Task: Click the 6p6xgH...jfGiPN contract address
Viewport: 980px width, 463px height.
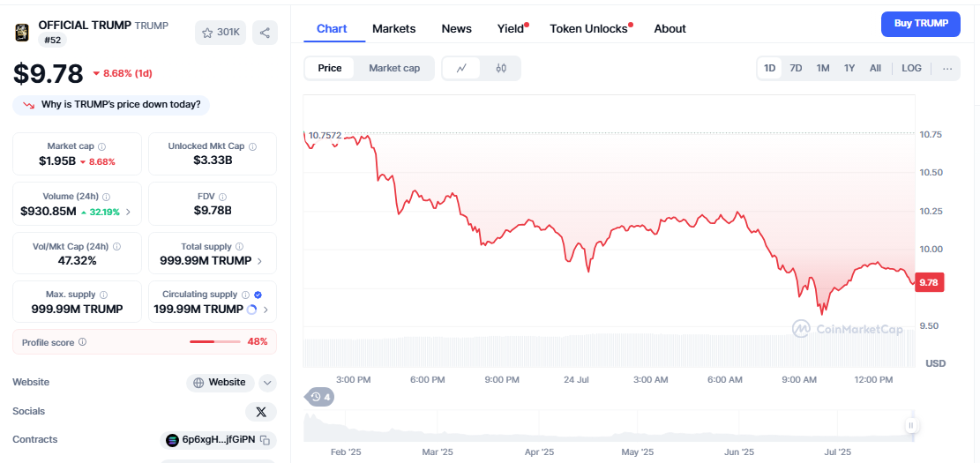Action: (x=218, y=440)
